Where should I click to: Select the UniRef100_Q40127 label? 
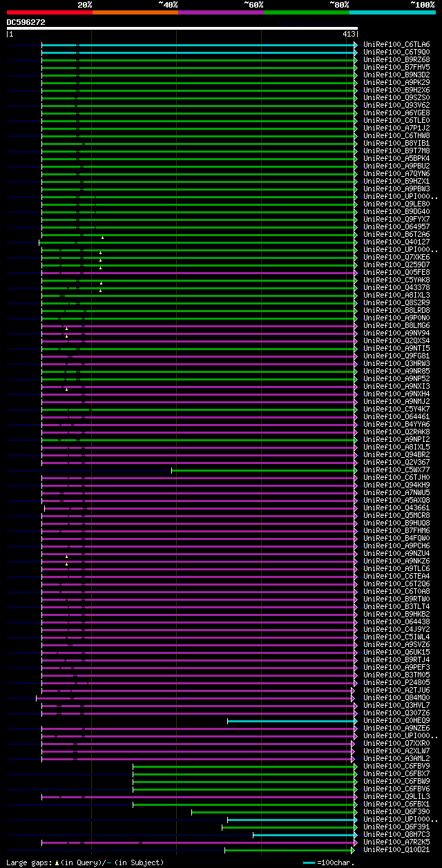tap(396, 242)
